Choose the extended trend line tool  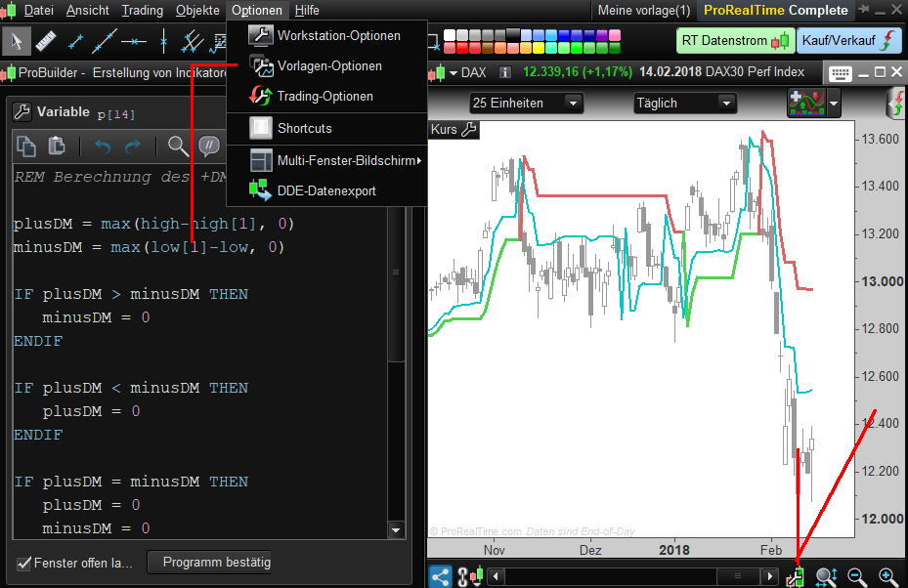(105, 41)
